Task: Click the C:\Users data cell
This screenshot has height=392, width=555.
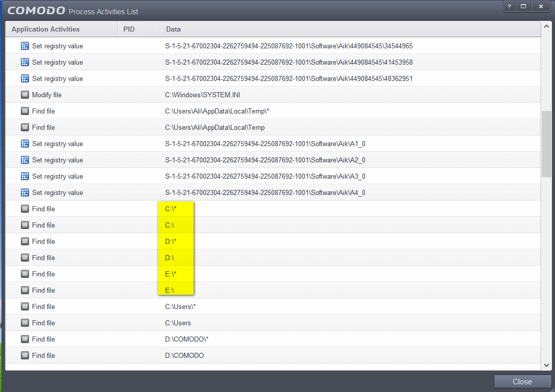Action: point(178,322)
